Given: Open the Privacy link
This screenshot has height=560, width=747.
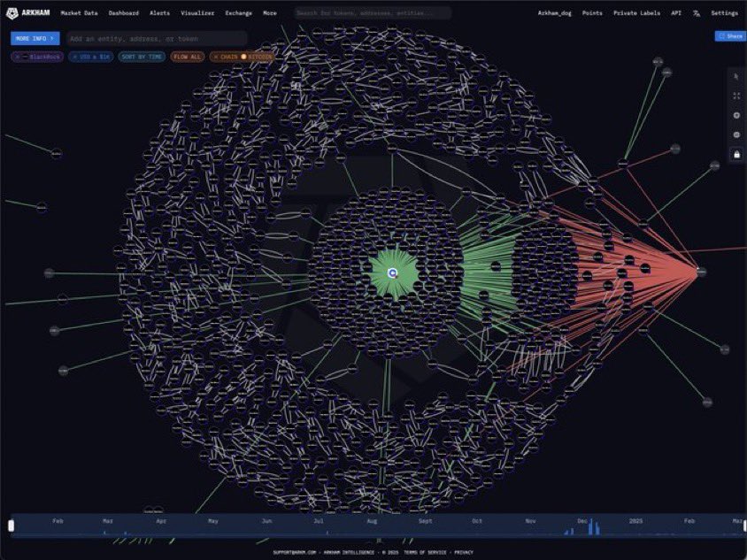Looking at the screenshot, I should click(464, 552).
